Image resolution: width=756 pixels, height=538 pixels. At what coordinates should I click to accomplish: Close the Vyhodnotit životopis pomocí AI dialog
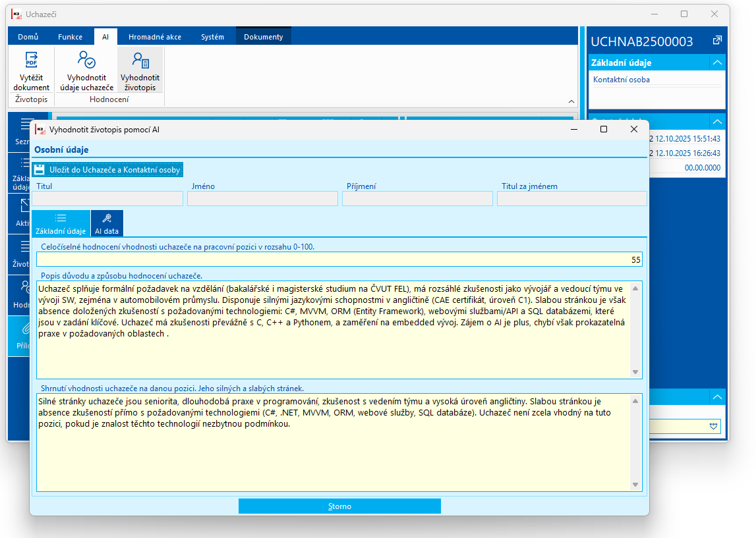[634, 129]
